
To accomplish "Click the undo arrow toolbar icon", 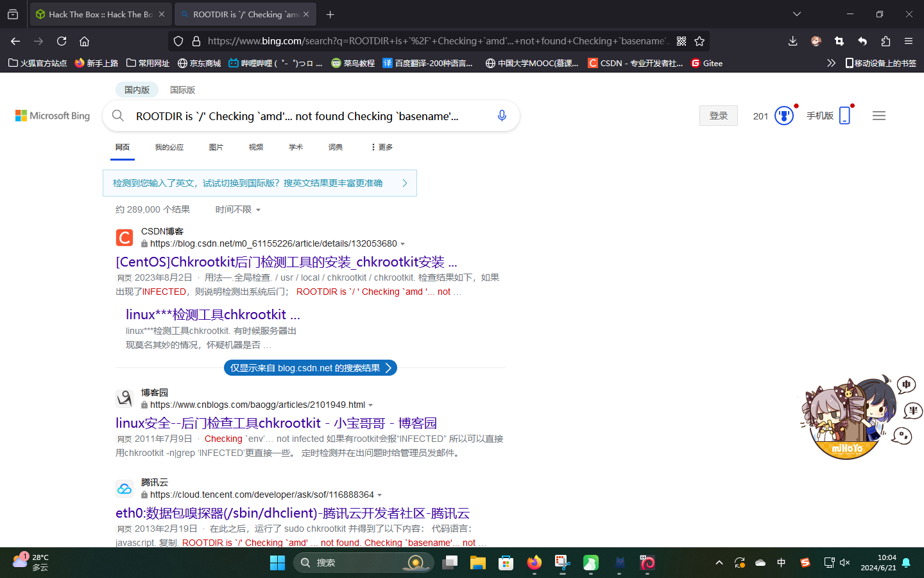I will click(x=862, y=41).
